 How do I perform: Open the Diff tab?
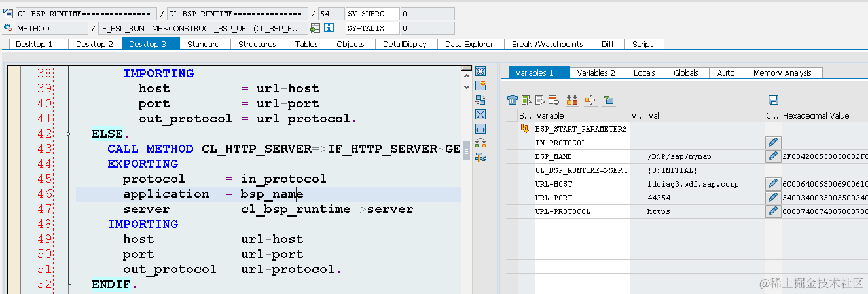tap(607, 44)
